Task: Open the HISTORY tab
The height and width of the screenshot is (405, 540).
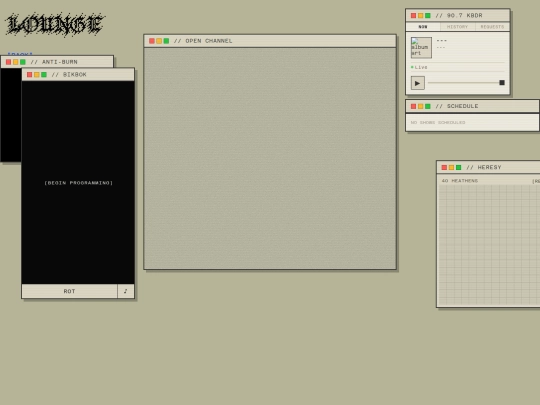Action: point(457,27)
